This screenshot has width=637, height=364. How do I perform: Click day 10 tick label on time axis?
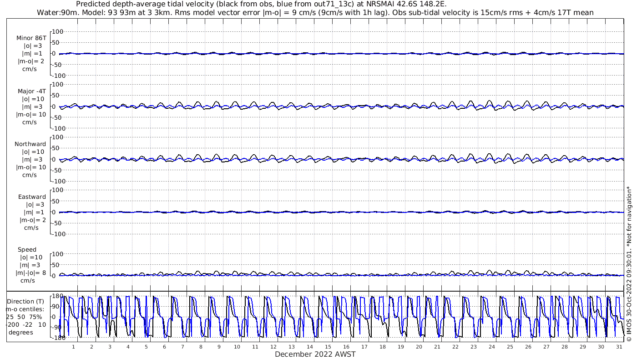(237, 347)
